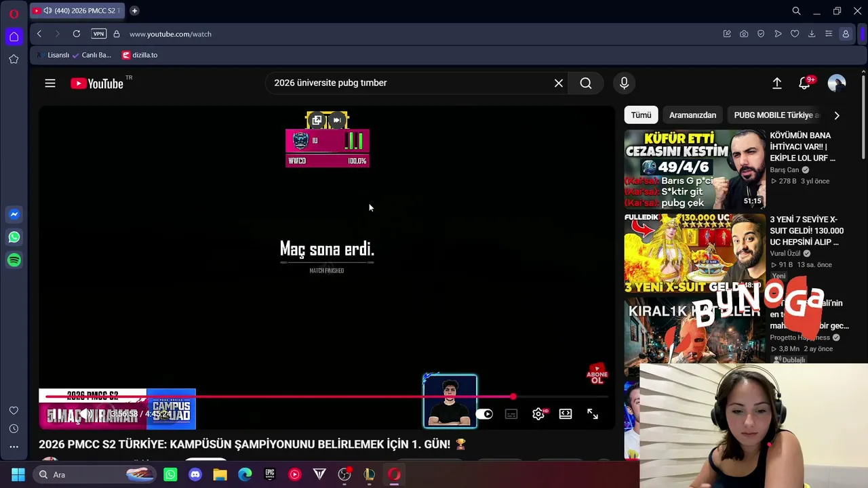Screen dimensions: 868x488
Task: Open the Windows Start menu
Action: tap(18, 474)
